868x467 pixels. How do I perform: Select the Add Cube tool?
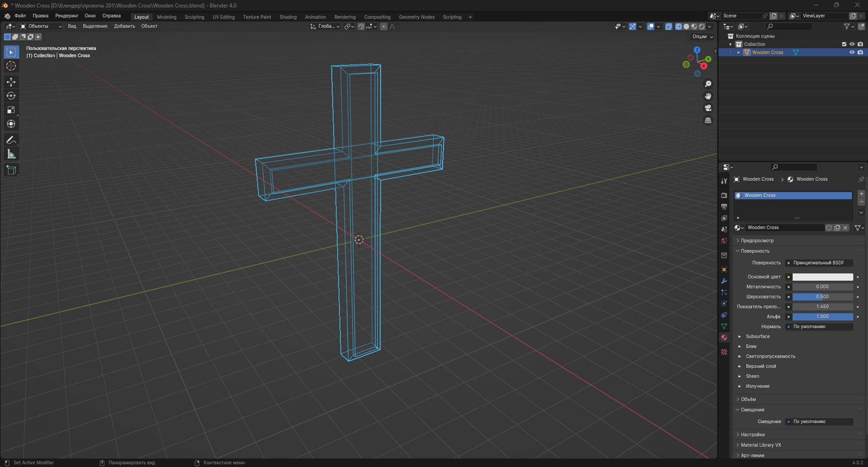pyautogui.click(x=11, y=170)
